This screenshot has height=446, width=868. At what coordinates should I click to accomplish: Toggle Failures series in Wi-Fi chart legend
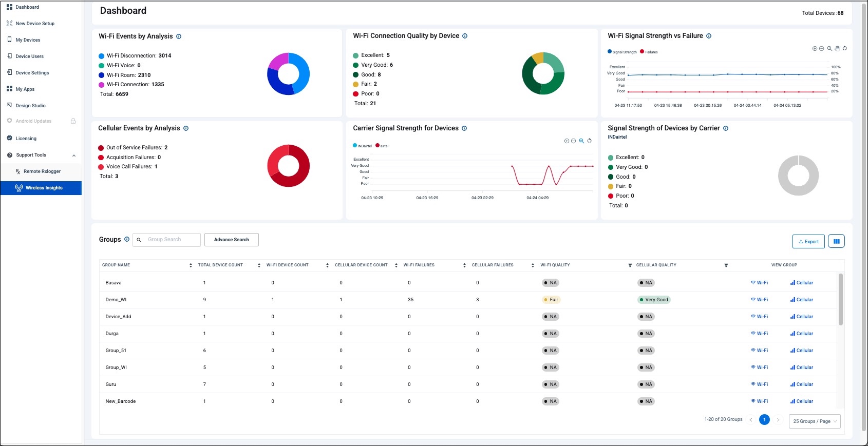point(649,52)
